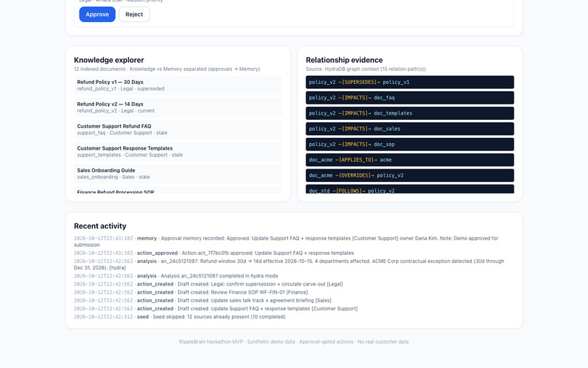Click the Knowledge explorer heading

pyautogui.click(x=109, y=60)
